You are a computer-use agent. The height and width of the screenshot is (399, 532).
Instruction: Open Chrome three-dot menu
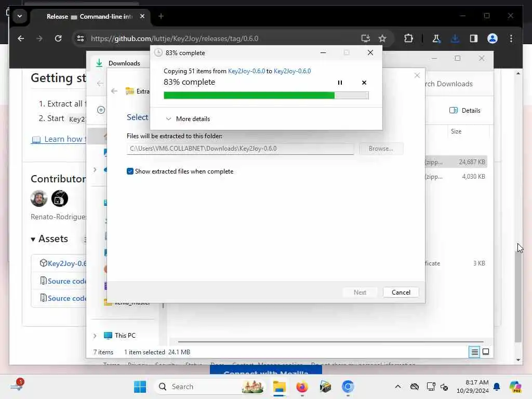coord(511,38)
